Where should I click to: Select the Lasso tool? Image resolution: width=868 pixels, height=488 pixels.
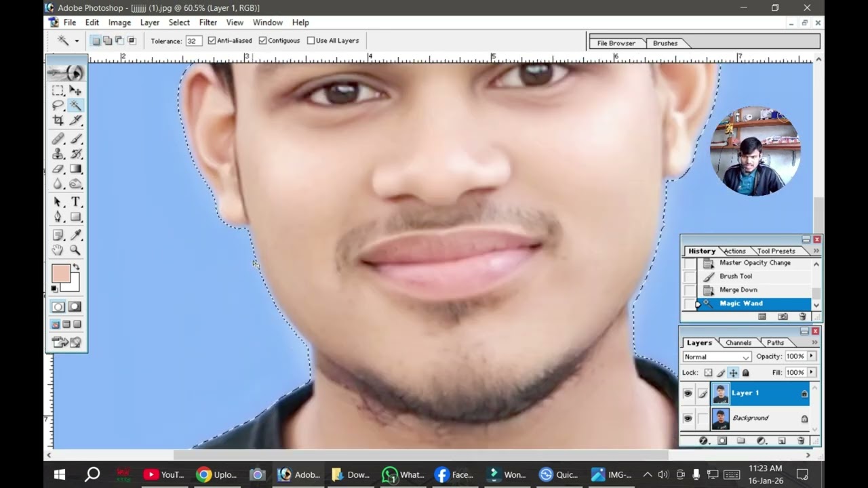[x=58, y=106]
